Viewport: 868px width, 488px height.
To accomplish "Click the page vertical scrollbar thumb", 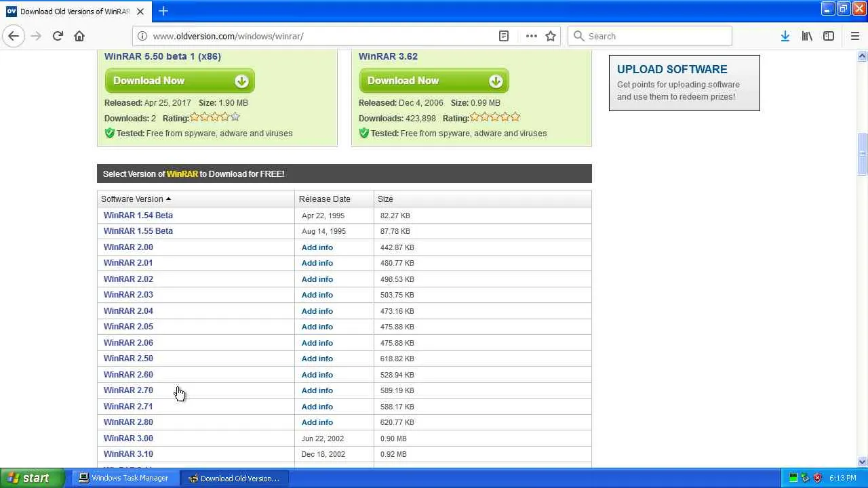I will pyautogui.click(x=863, y=153).
